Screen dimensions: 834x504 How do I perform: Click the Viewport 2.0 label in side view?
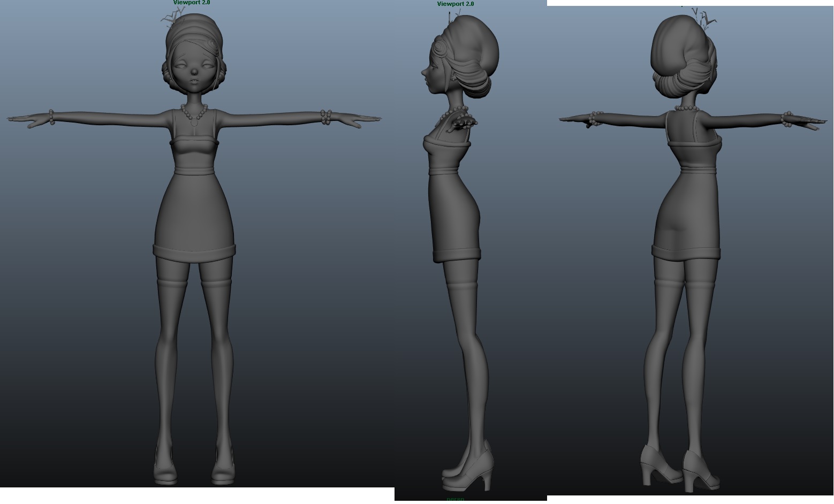click(x=456, y=4)
